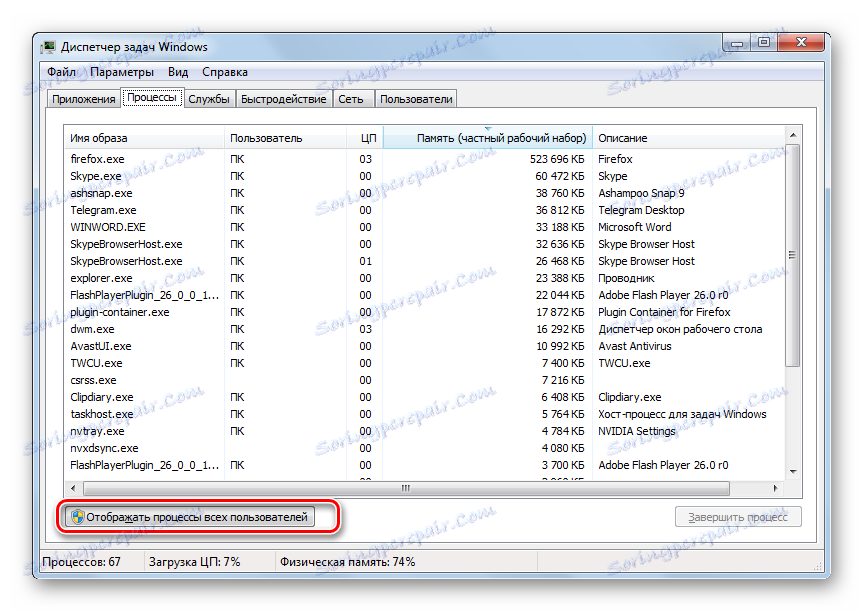Click the horizontal scrollbar right arrow

pyautogui.click(x=775, y=488)
